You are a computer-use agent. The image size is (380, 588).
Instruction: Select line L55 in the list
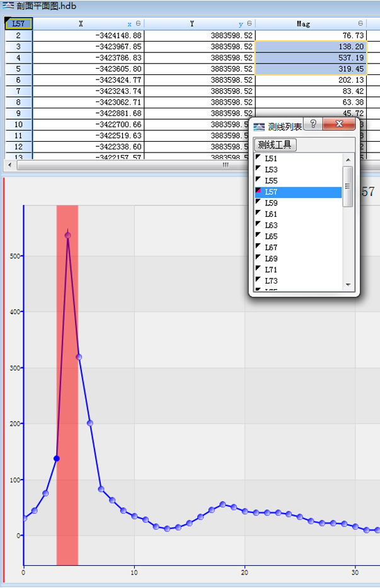[298, 181]
